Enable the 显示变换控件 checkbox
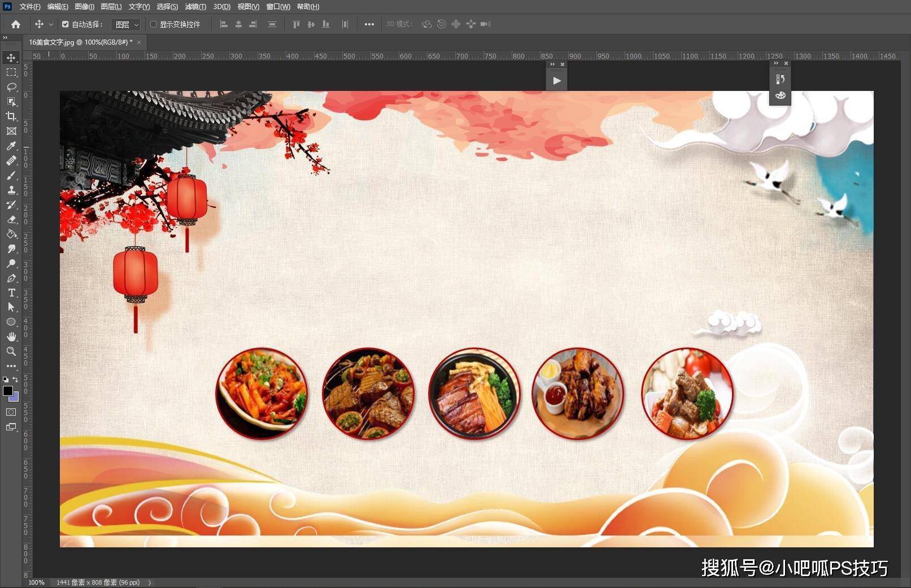 (x=154, y=24)
